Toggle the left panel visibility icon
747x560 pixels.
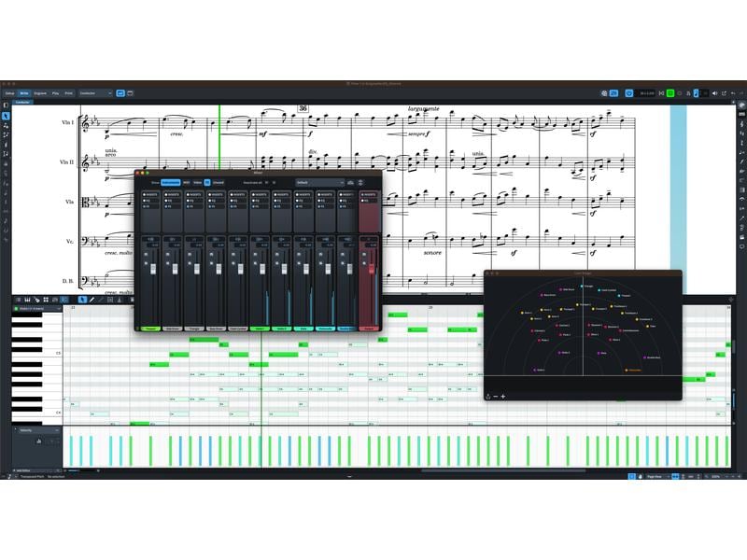pos(6,105)
